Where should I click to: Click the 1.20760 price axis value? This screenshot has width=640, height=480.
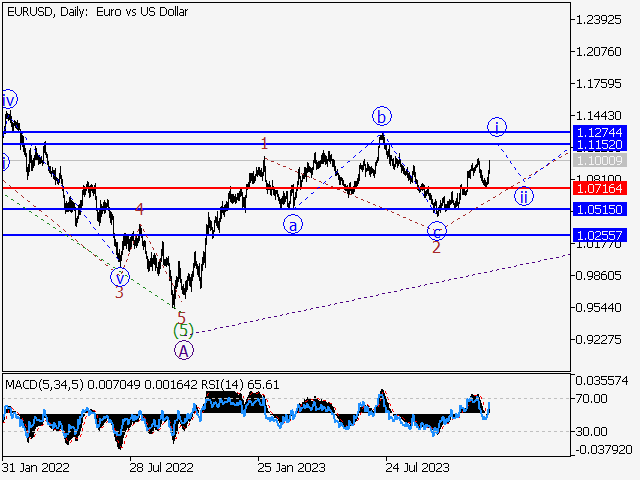pos(598,52)
